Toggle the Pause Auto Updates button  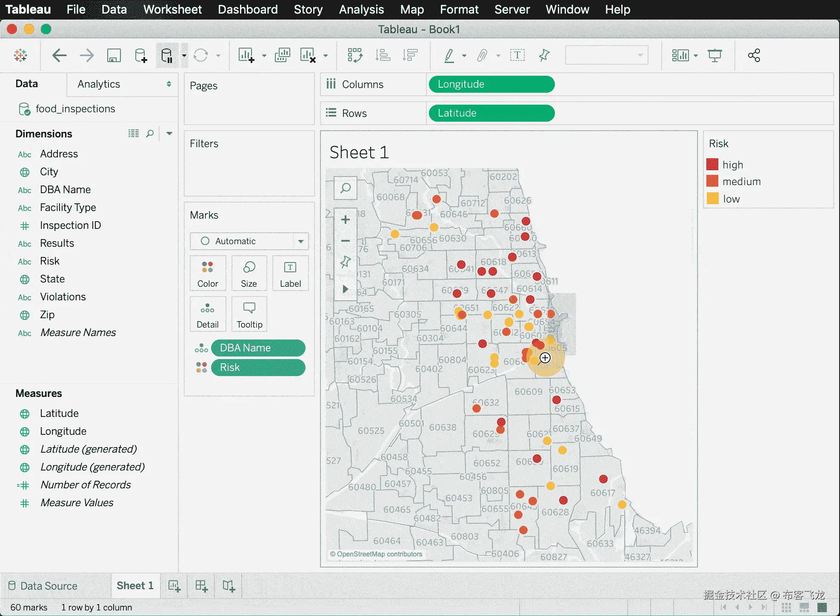click(x=167, y=55)
